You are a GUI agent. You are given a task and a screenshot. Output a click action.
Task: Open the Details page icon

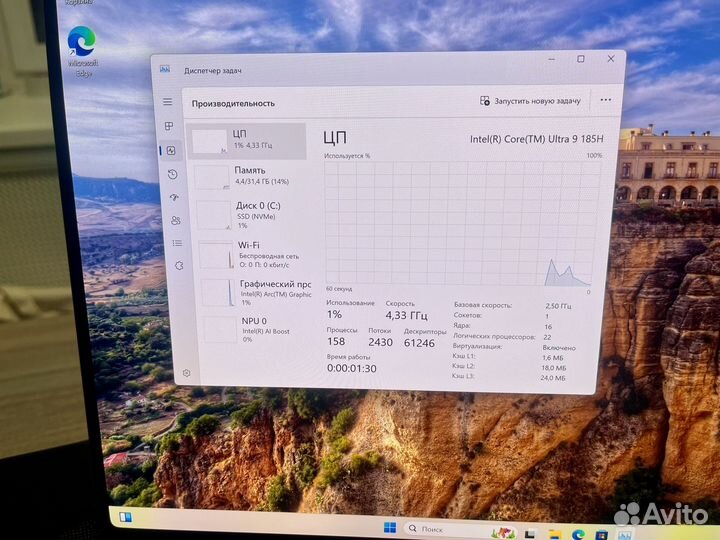[177, 243]
